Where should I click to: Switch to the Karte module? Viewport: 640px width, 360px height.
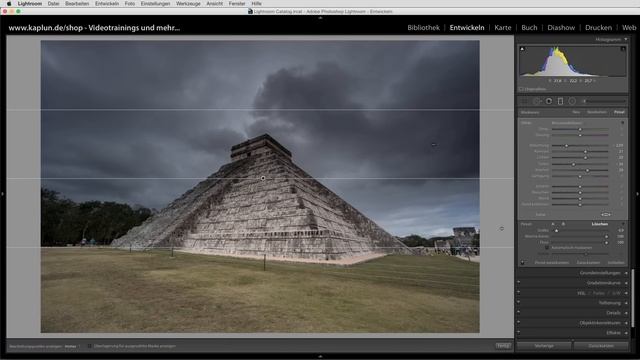(502, 28)
